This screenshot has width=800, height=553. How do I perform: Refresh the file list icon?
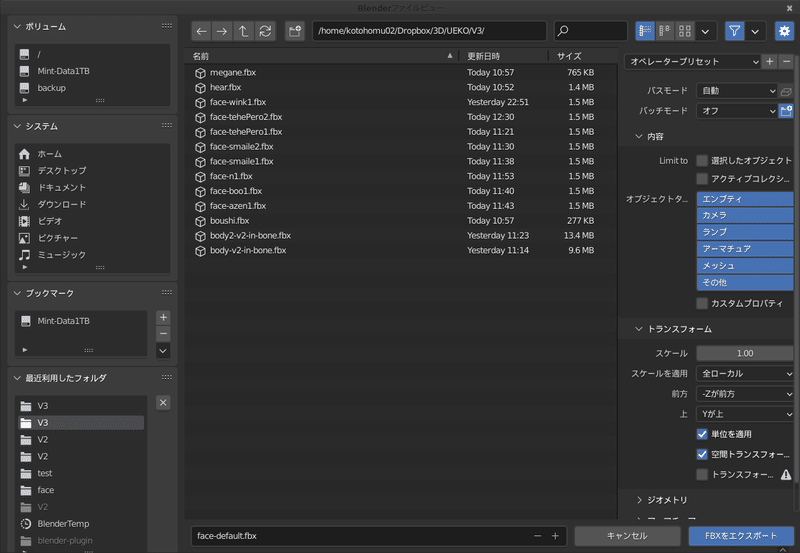pyautogui.click(x=265, y=31)
